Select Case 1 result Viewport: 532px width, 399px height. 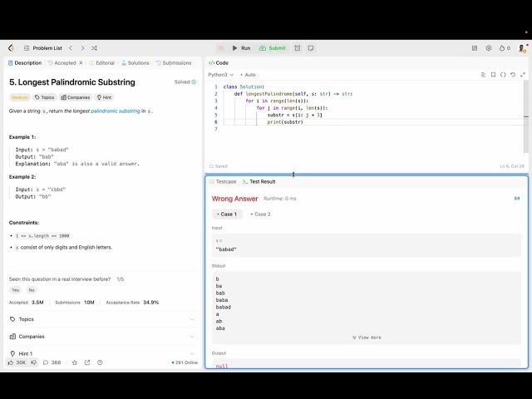coord(227,214)
